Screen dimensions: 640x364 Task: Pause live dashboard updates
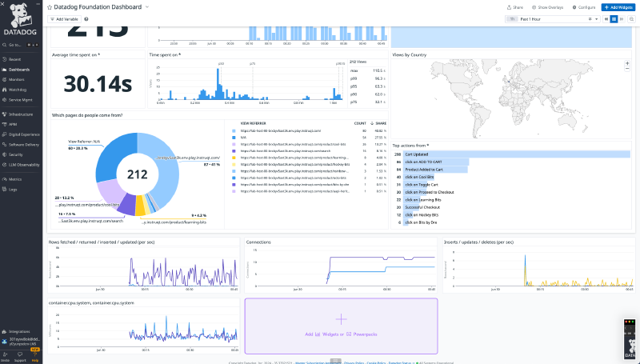click(614, 18)
